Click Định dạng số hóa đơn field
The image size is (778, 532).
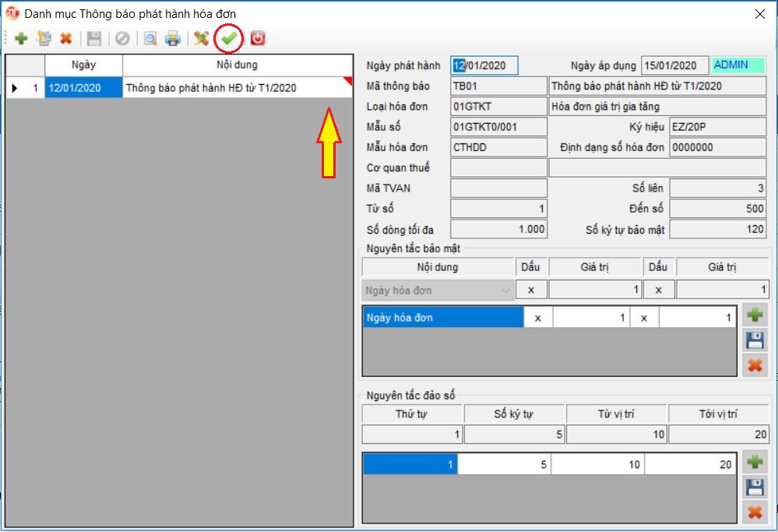(x=717, y=147)
